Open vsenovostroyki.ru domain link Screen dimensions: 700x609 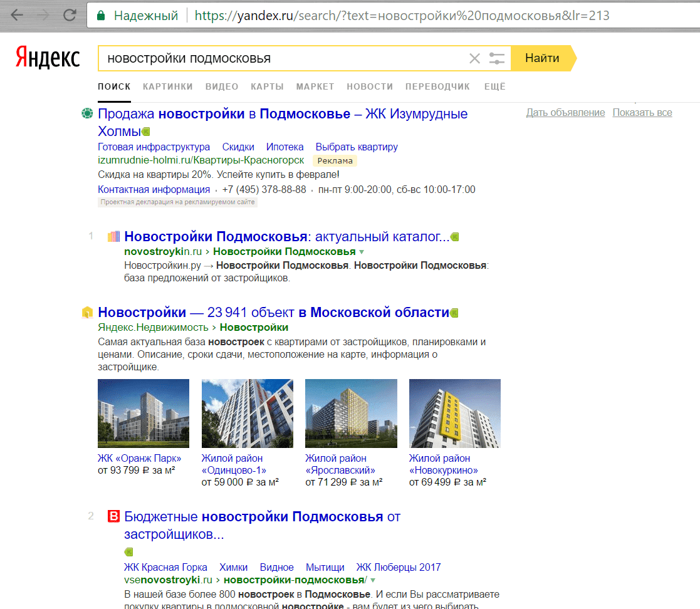[168, 580]
